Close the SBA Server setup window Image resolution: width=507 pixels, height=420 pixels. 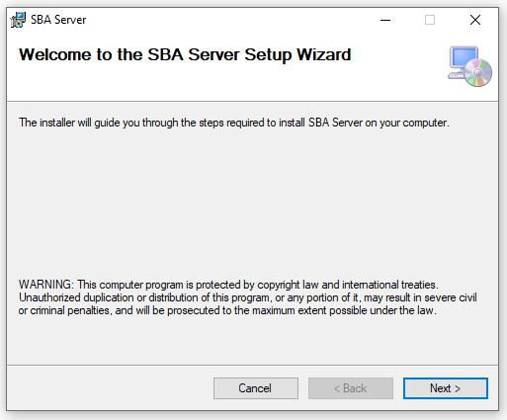click(475, 20)
